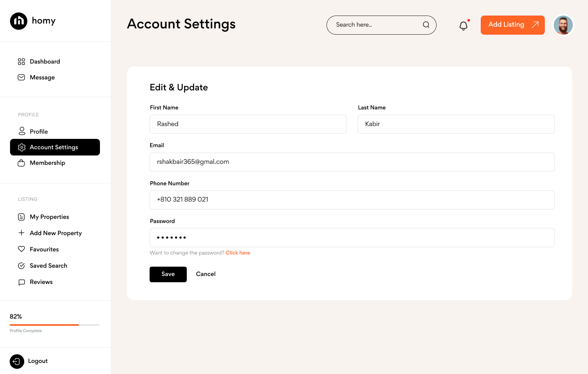
Task: Go to Message in the sidebar
Action: coord(42,78)
